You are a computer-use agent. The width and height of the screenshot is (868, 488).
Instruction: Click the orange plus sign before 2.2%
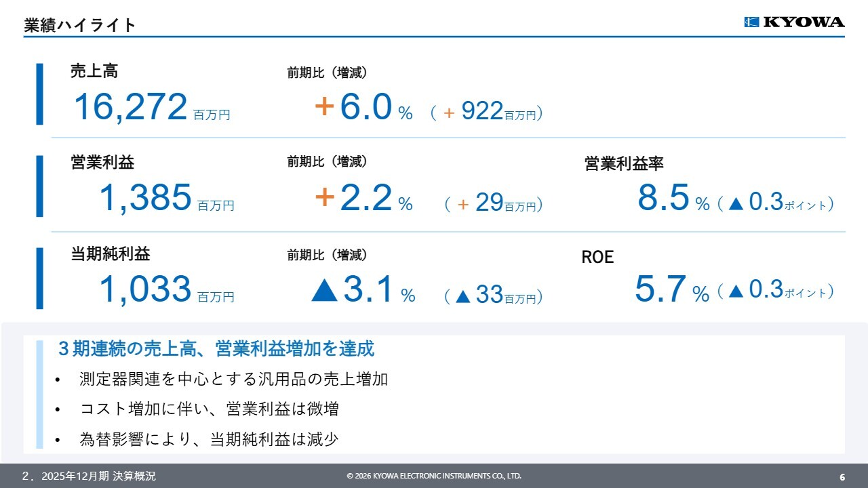coord(325,198)
